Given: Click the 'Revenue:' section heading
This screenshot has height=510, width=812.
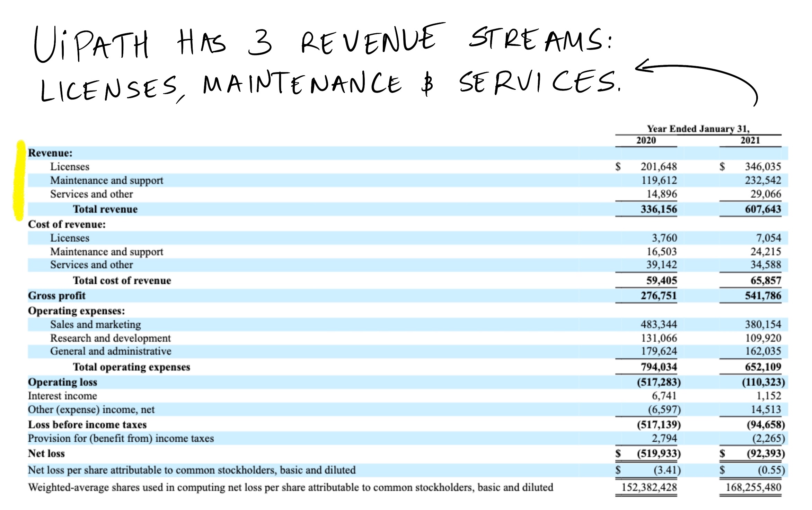Looking at the screenshot, I should (x=50, y=153).
